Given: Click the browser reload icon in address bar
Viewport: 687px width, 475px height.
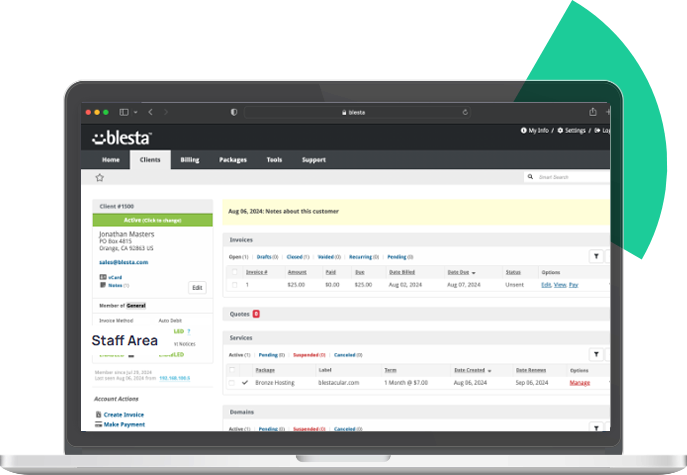Looking at the screenshot, I should (465, 112).
